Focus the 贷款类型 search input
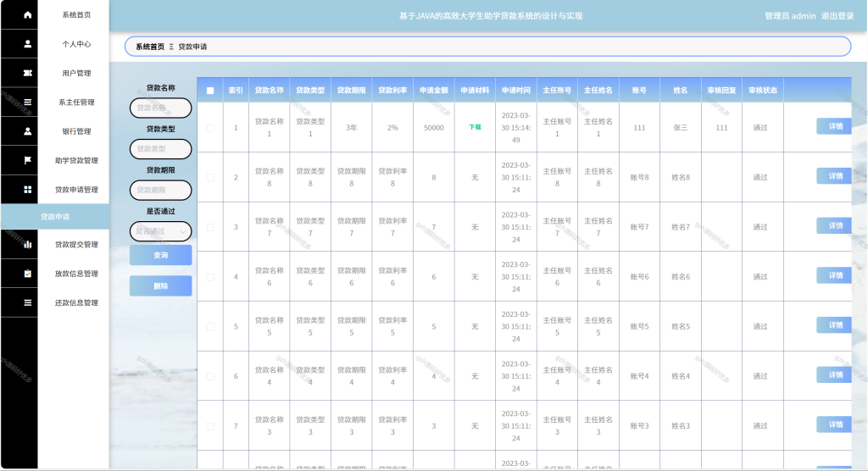Viewport: 868px width, 471px height. (x=160, y=149)
